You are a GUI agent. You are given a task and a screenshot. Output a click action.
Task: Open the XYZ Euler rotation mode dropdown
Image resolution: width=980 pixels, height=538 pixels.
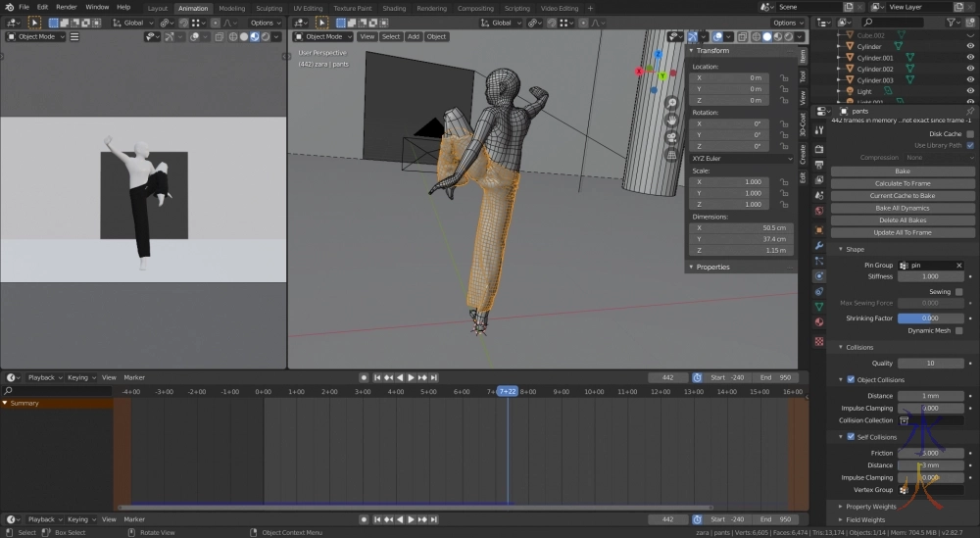pos(742,158)
